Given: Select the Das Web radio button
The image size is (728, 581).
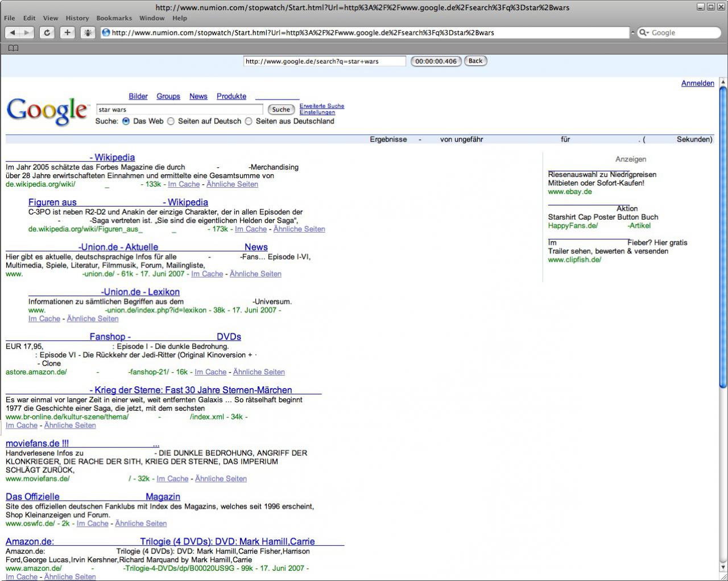Looking at the screenshot, I should (126, 121).
